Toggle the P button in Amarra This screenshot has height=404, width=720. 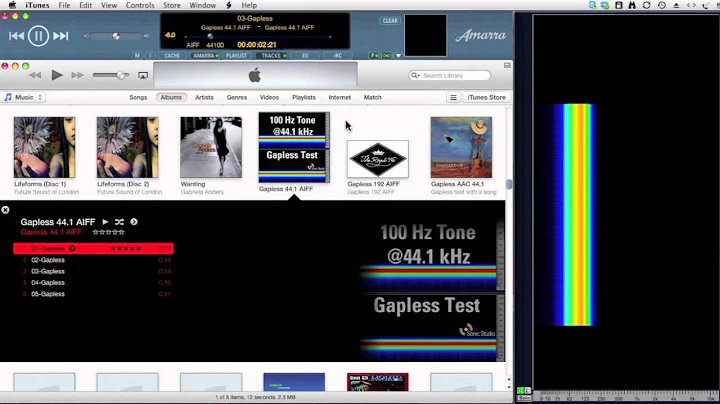click(374, 56)
